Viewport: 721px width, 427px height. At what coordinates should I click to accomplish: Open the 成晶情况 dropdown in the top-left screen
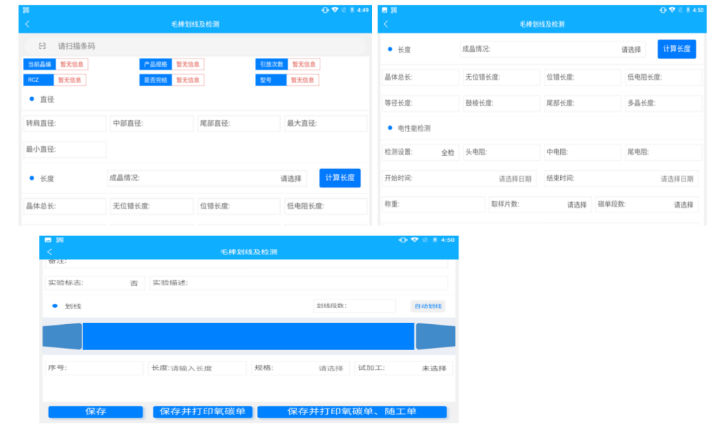(x=290, y=178)
